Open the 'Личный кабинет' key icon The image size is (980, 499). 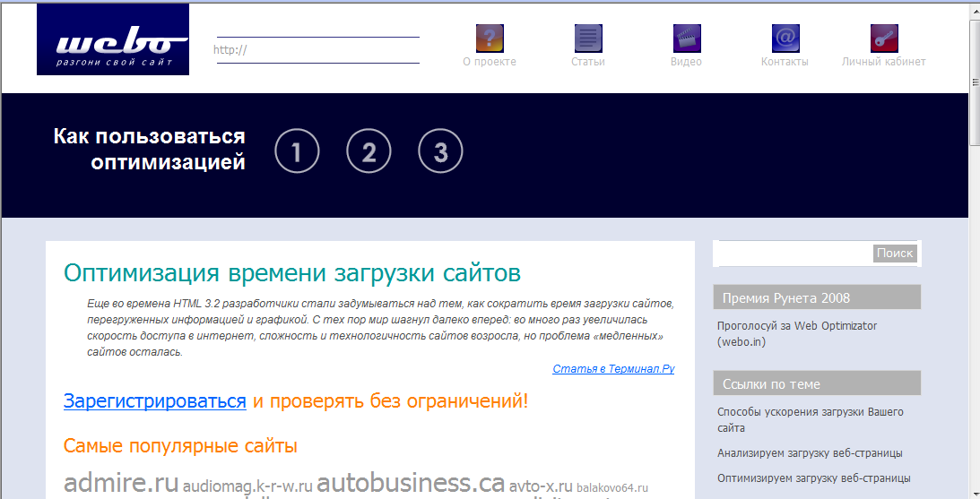[884, 39]
